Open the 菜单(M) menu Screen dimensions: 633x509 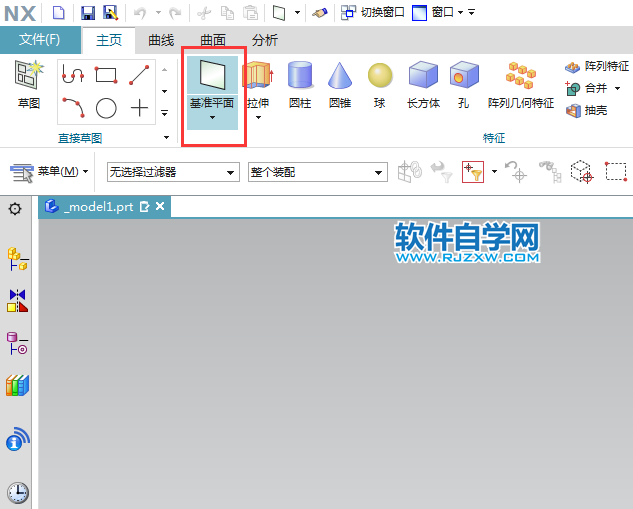[x=49, y=172]
